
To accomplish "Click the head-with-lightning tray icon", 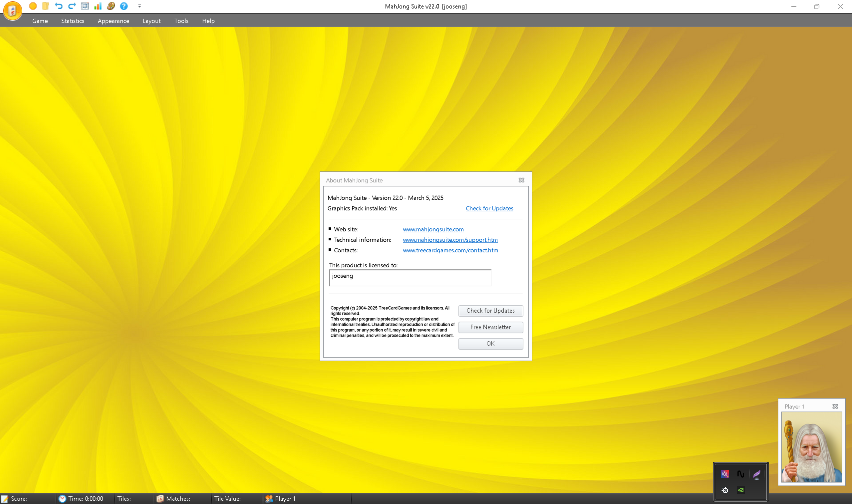I will click(x=725, y=474).
